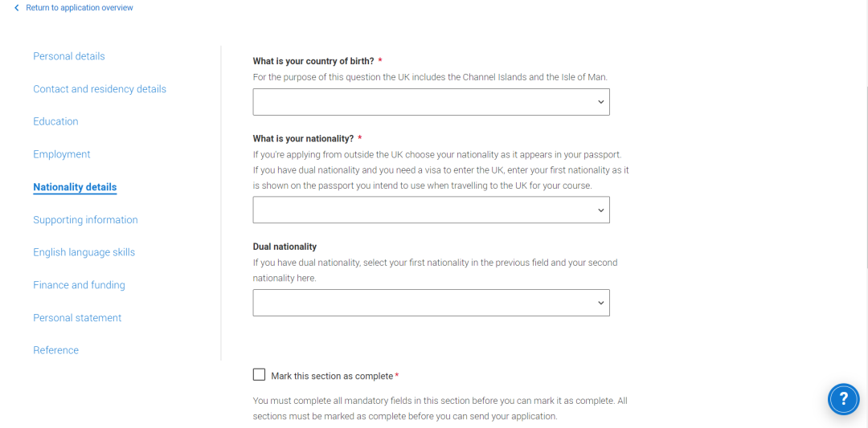Click the nationality dropdown chevron arrow

pyautogui.click(x=600, y=210)
